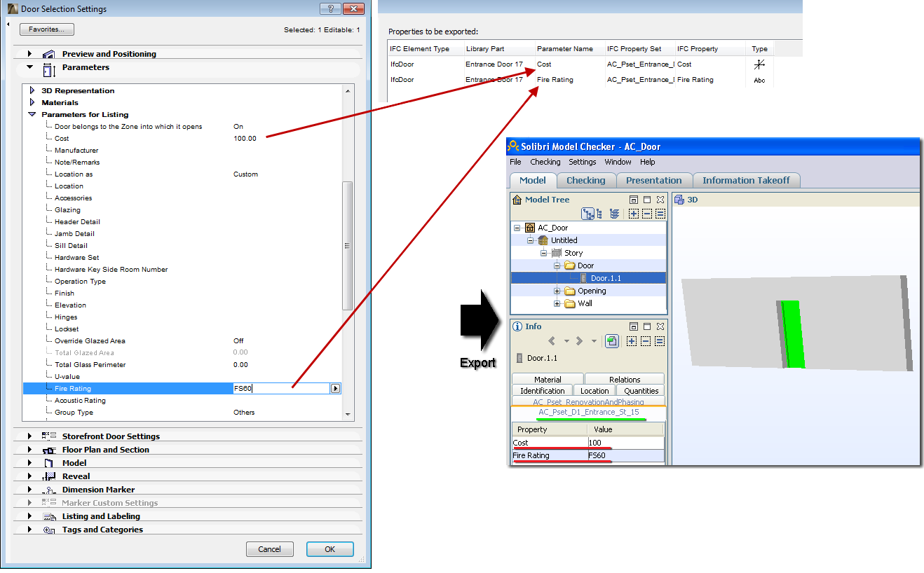Select Door.1.1 in the Model Tree
The width and height of the screenshot is (924, 573).
pyautogui.click(x=606, y=278)
